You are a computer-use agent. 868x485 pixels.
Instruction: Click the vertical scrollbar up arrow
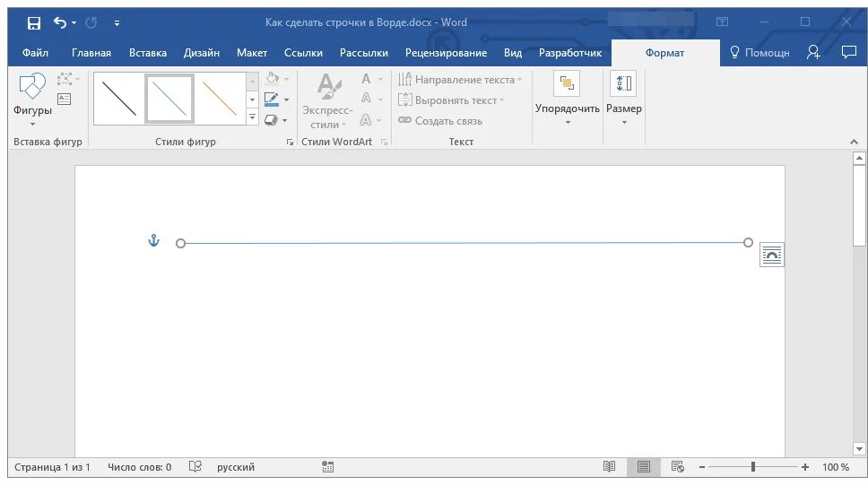point(859,159)
